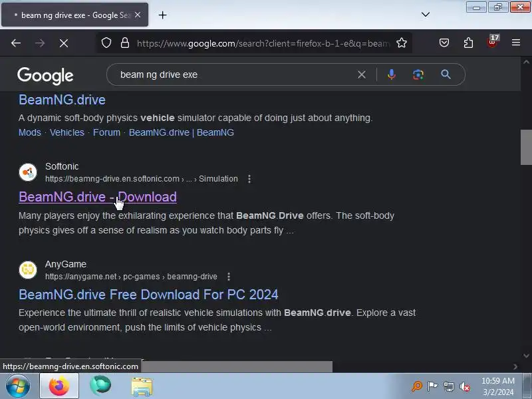The height and width of the screenshot is (399, 532).
Task: Open the Vehicles sitelink
Action: [x=67, y=132]
